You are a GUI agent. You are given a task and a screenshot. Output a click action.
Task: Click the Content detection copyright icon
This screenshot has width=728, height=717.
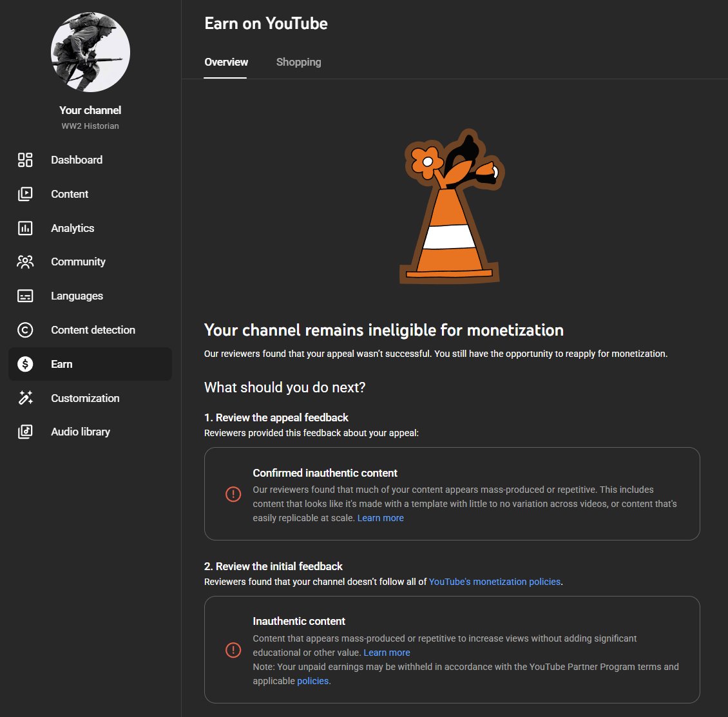click(25, 330)
